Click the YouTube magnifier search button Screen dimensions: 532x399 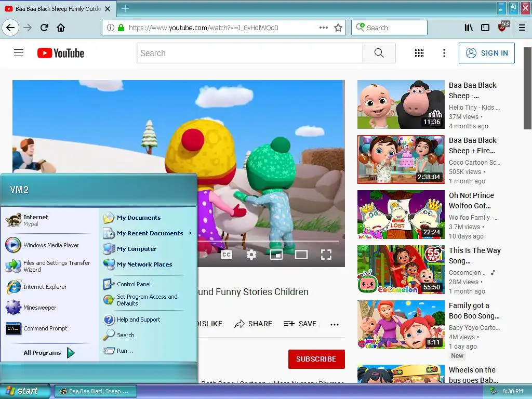click(379, 53)
